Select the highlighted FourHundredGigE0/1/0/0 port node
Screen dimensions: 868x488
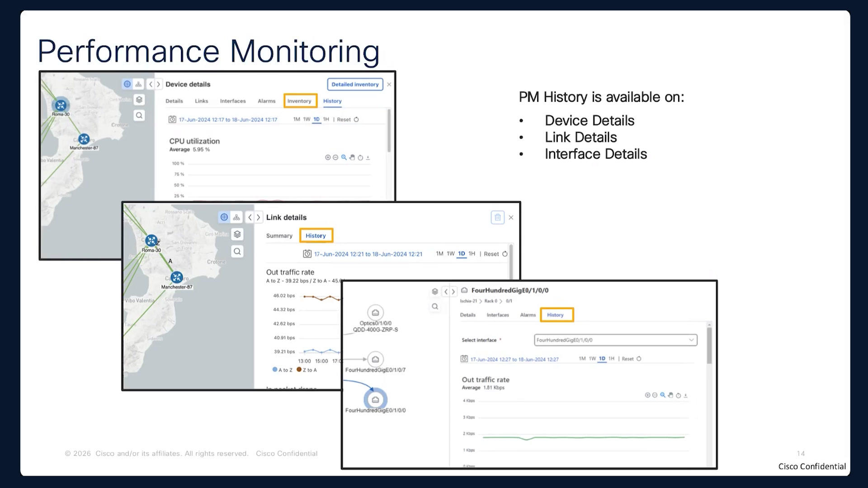tap(375, 399)
